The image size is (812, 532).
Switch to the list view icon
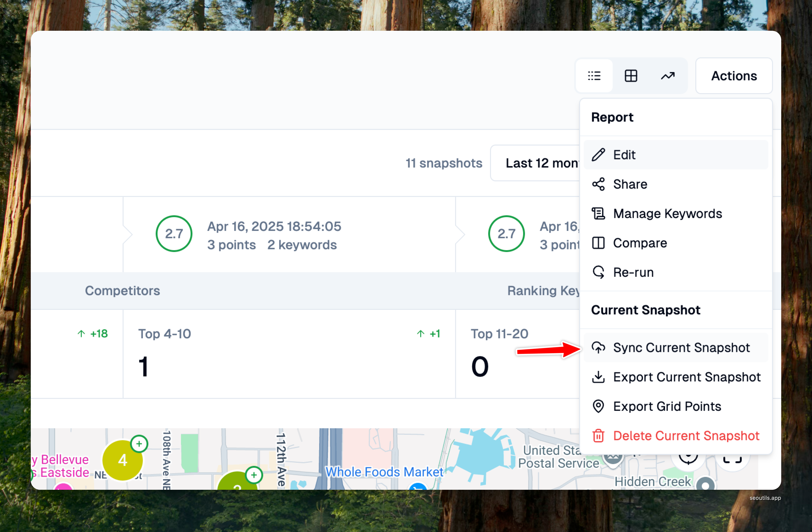click(594, 76)
